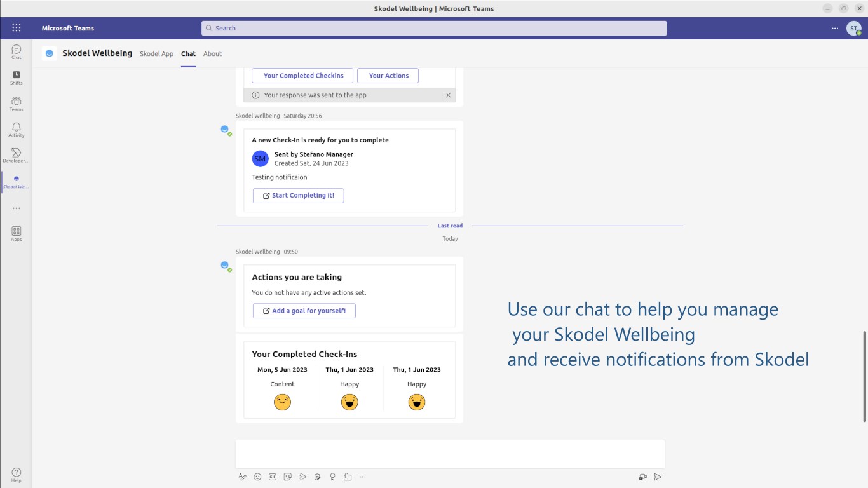This screenshot has width=868, height=488.
Task: Click the message compose box
Action: point(450,454)
